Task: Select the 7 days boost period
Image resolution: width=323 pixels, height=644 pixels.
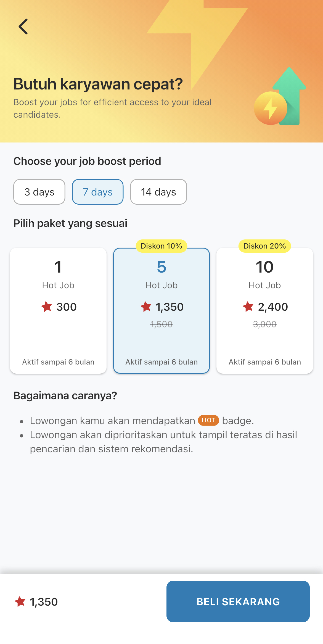Action: (98, 192)
